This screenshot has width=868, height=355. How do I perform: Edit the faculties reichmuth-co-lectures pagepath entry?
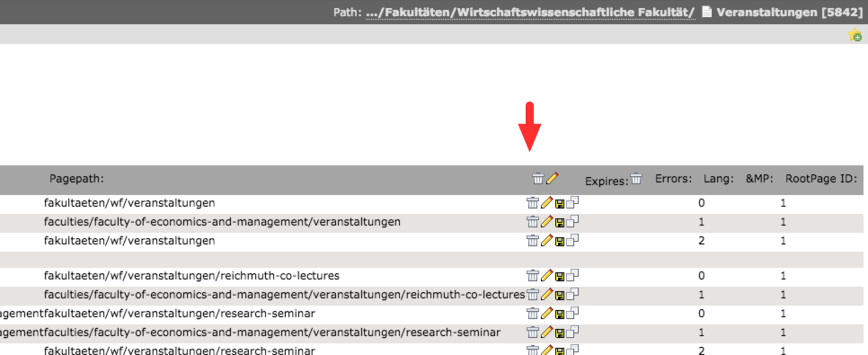click(x=546, y=294)
